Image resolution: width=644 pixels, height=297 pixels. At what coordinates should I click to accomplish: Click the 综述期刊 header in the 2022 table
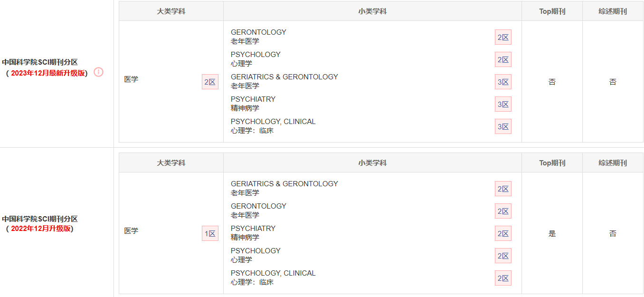point(613,163)
